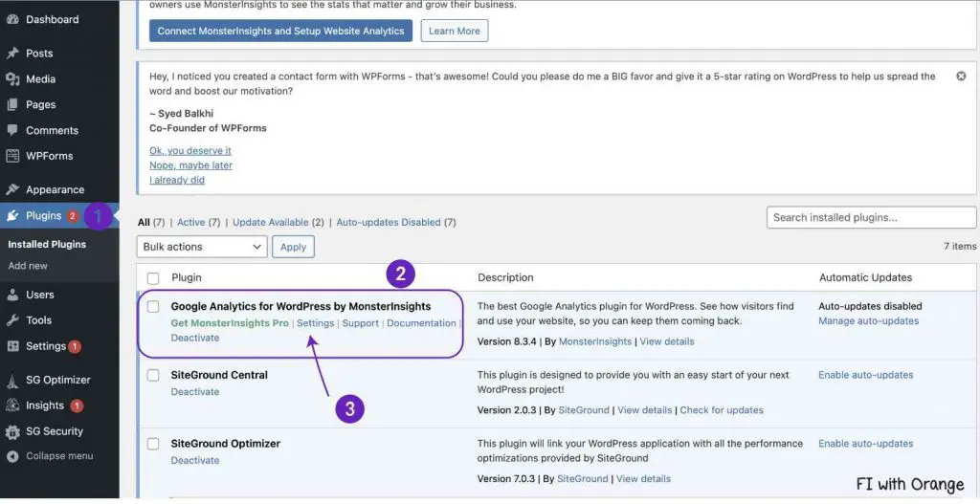980x504 pixels.
Task: Open the Users menu item
Action: tap(40, 295)
